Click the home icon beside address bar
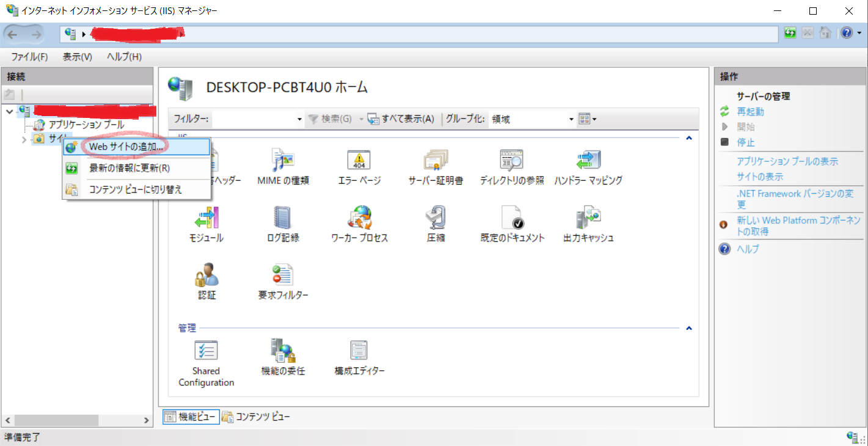This screenshot has height=446, width=868. pos(825,33)
